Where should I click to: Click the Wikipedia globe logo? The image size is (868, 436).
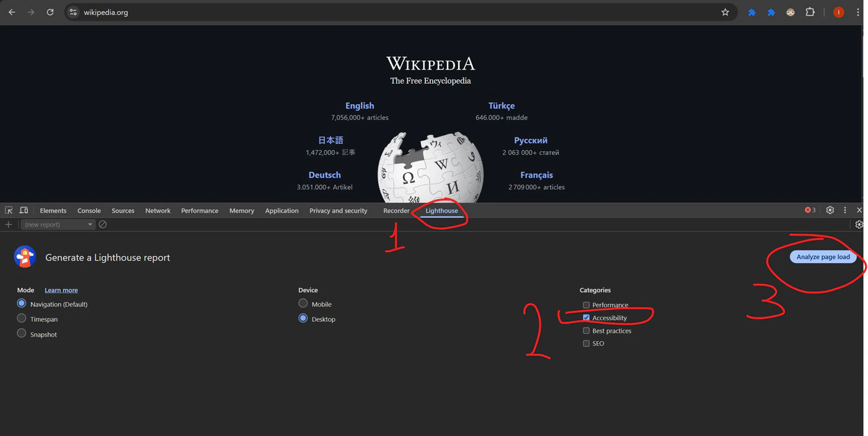click(430, 167)
